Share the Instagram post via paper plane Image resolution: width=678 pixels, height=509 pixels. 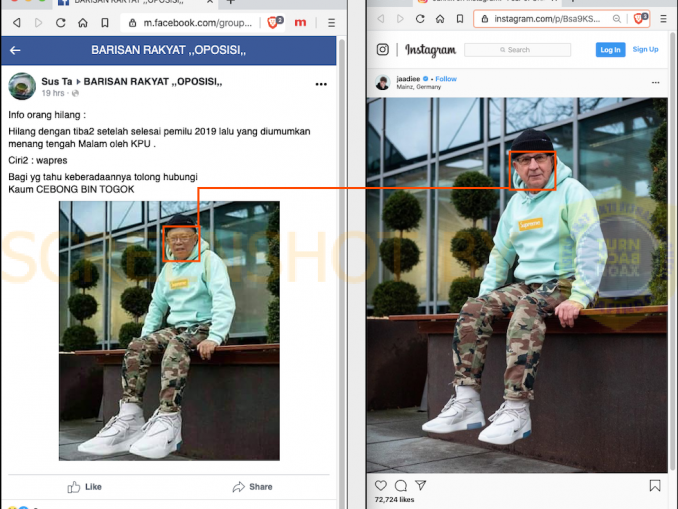421,485
